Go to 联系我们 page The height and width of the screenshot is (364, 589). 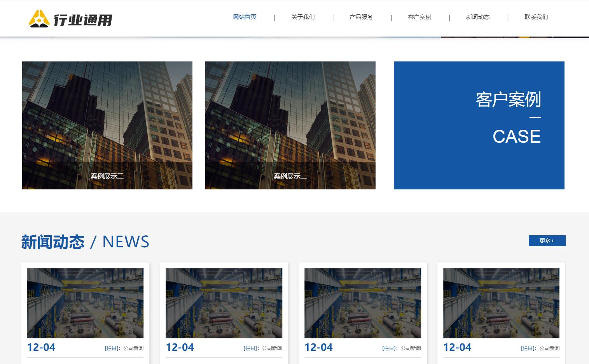[536, 17]
